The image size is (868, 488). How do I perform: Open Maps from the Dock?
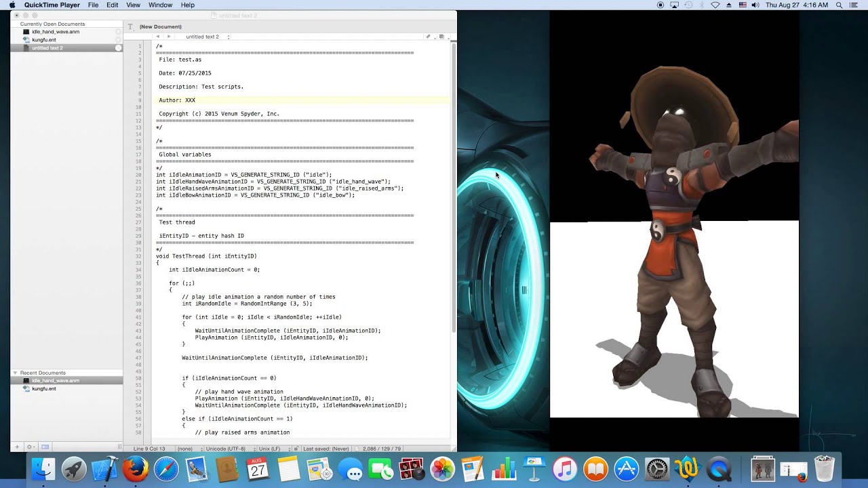pyautogui.click(x=319, y=469)
